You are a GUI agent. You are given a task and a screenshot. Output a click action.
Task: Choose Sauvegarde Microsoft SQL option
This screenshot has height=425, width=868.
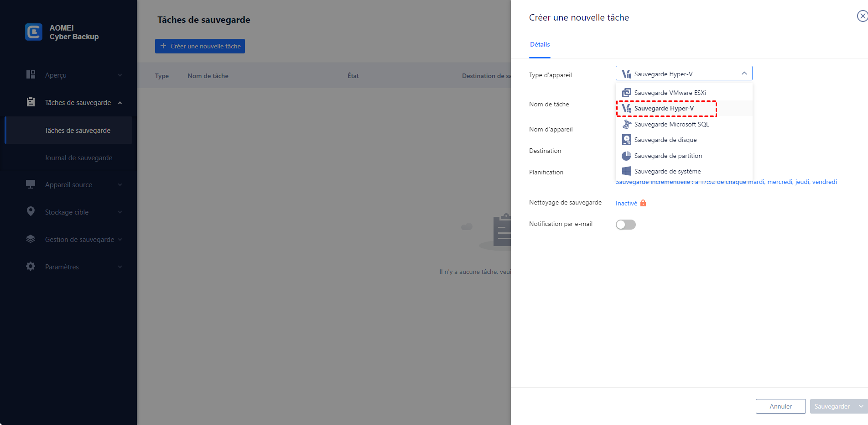point(684,124)
